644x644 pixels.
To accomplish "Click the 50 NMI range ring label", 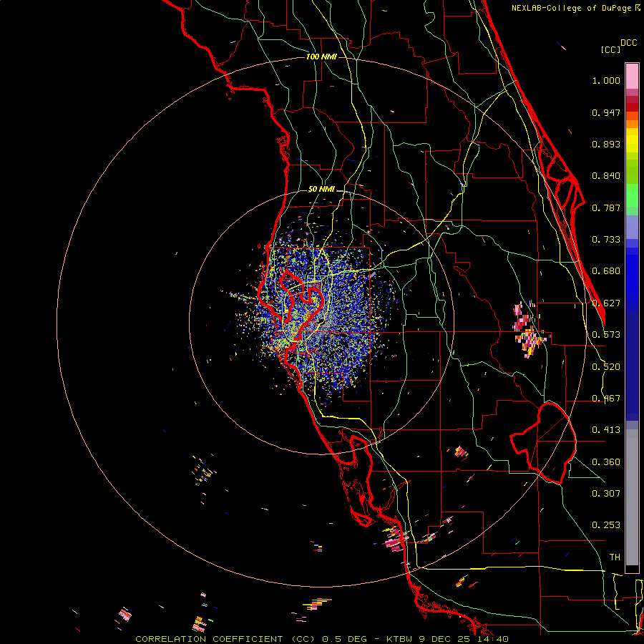I will click(x=321, y=190).
